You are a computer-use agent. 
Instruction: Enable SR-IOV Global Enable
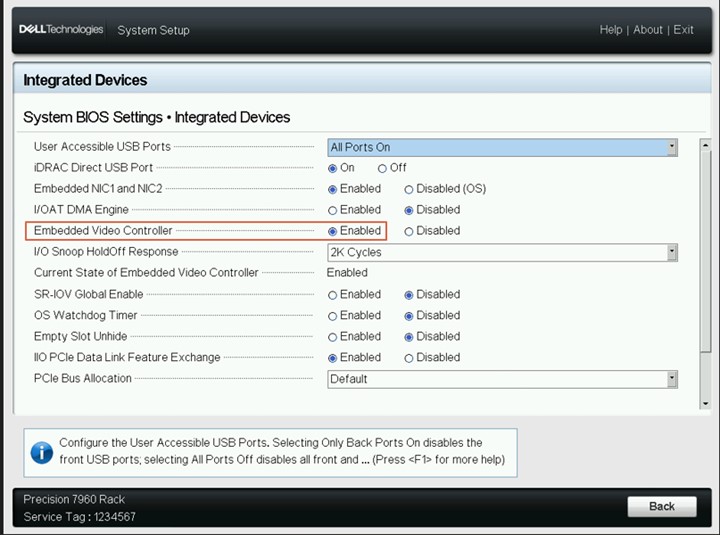tap(333, 295)
